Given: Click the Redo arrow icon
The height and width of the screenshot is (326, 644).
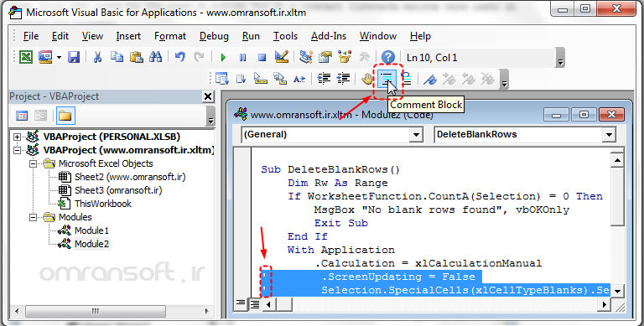Looking at the screenshot, I should 200,57.
